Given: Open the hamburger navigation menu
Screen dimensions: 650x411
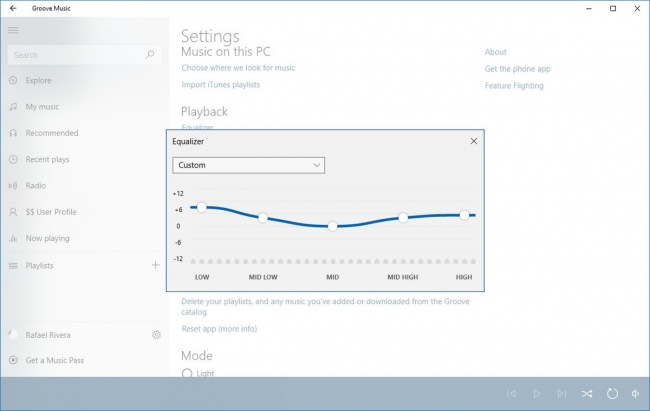Looking at the screenshot, I should click(x=13, y=30).
